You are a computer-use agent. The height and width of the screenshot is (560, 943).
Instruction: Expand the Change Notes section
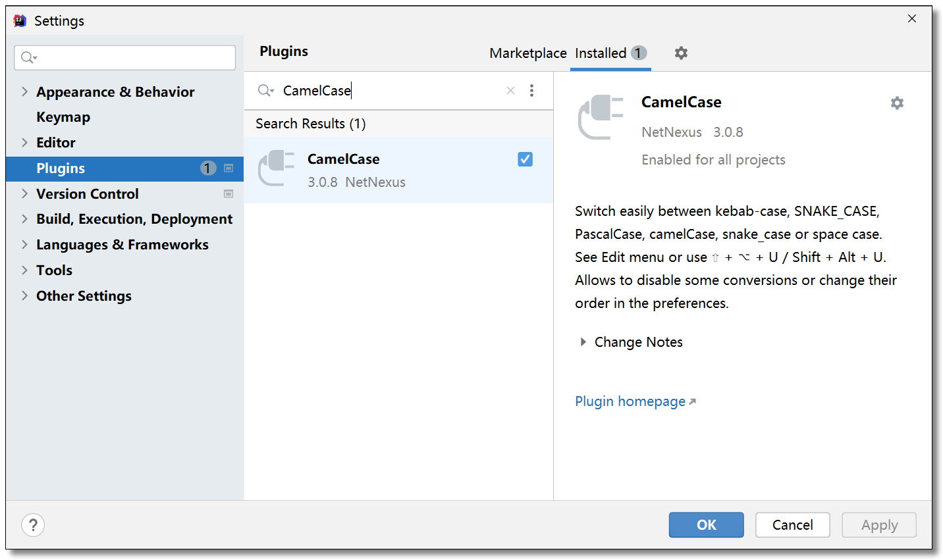pyautogui.click(x=583, y=342)
